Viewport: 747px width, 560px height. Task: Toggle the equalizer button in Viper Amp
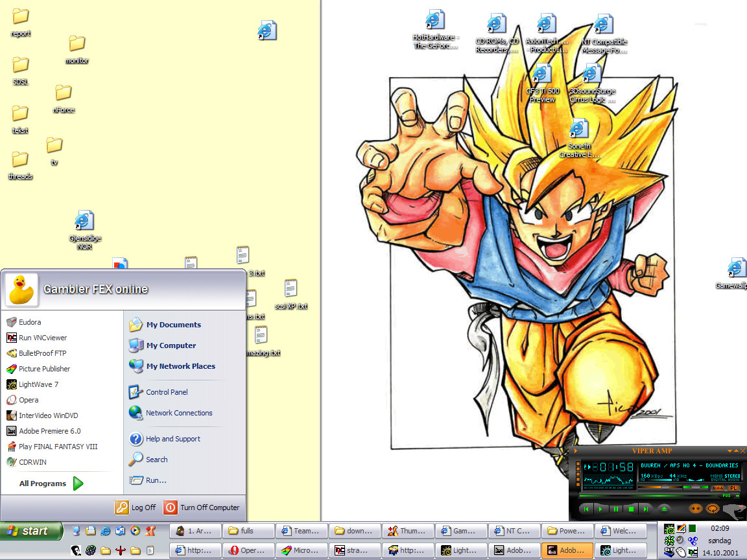[x=717, y=488]
